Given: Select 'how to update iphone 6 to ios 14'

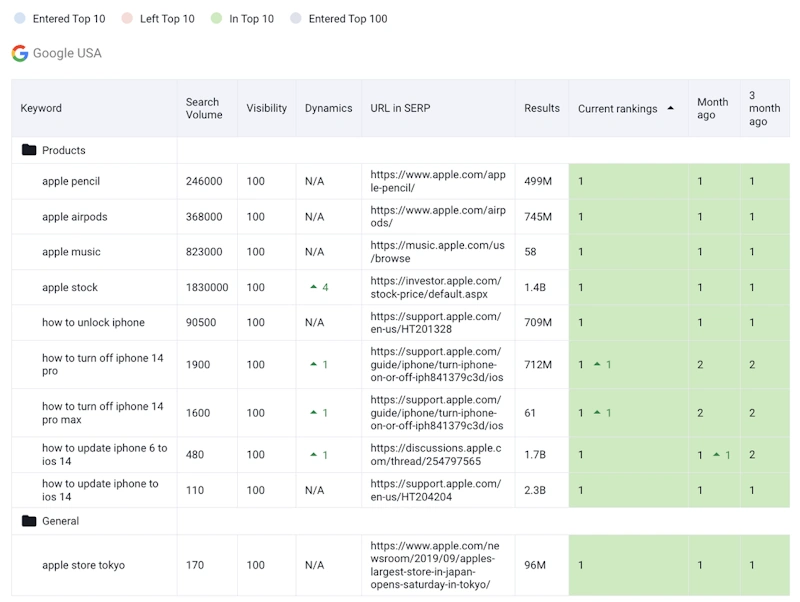Looking at the screenshot, I should (x=105, y=455).
